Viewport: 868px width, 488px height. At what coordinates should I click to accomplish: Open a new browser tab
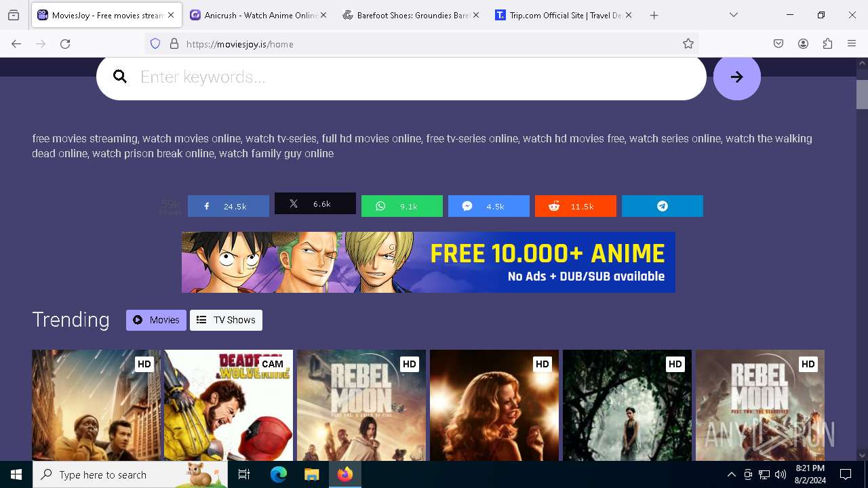click(x=654, y=15)
